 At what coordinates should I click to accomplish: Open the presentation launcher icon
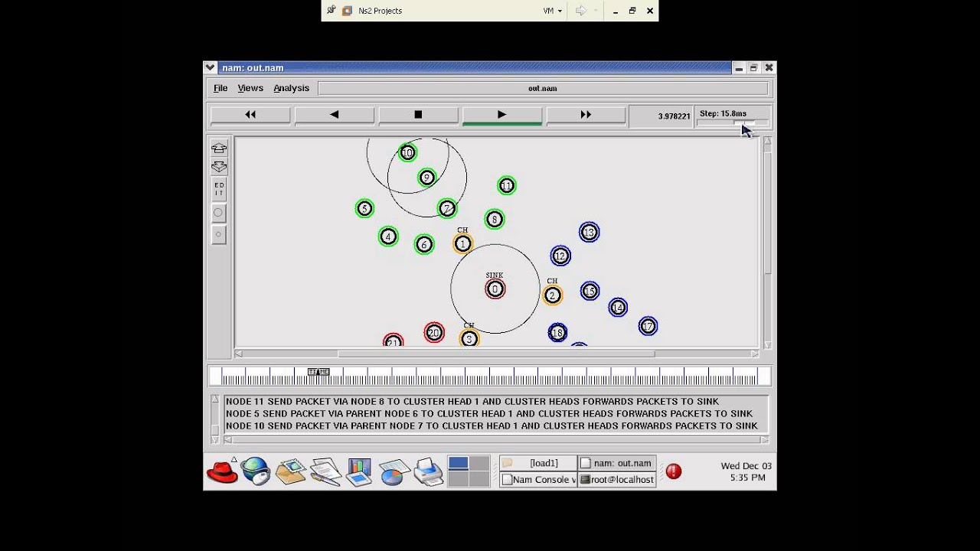358,471
